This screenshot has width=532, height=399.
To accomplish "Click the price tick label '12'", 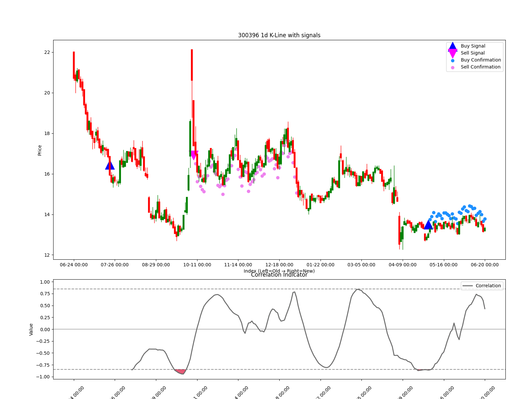I will [x=47, y=255].
